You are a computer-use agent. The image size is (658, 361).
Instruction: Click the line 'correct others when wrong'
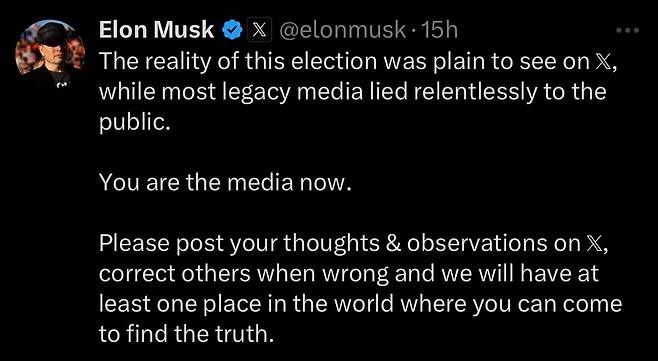pos(349,275)
